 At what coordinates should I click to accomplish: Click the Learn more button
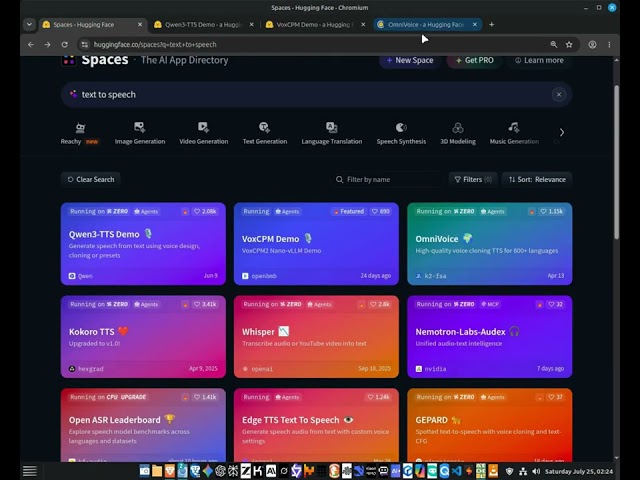pyautogui.click(x=539, y=60)
